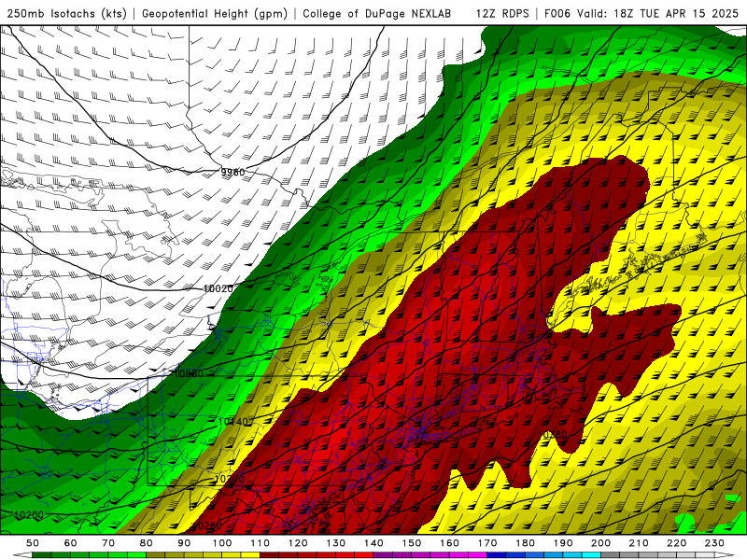This screenshot has width=747, height=560.
Task: Click the 90 value on the color scale
Action: click(x=184, y=543)
